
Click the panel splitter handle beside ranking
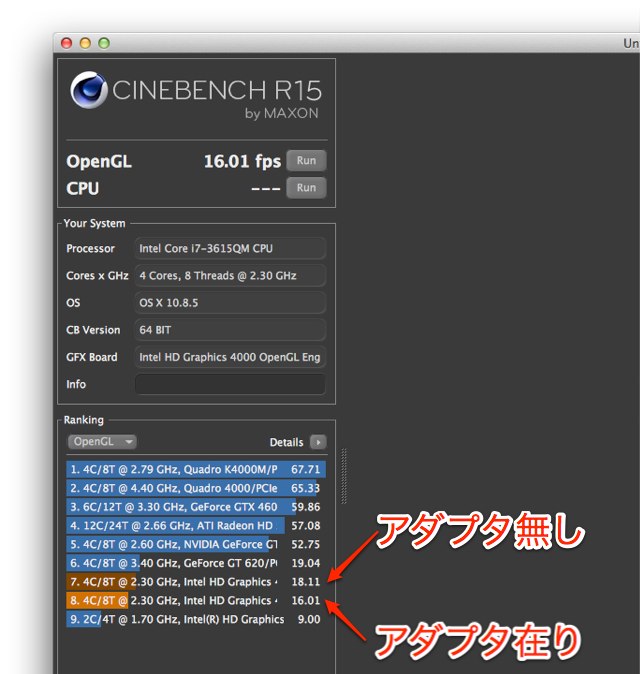click(x=344, y=475)
